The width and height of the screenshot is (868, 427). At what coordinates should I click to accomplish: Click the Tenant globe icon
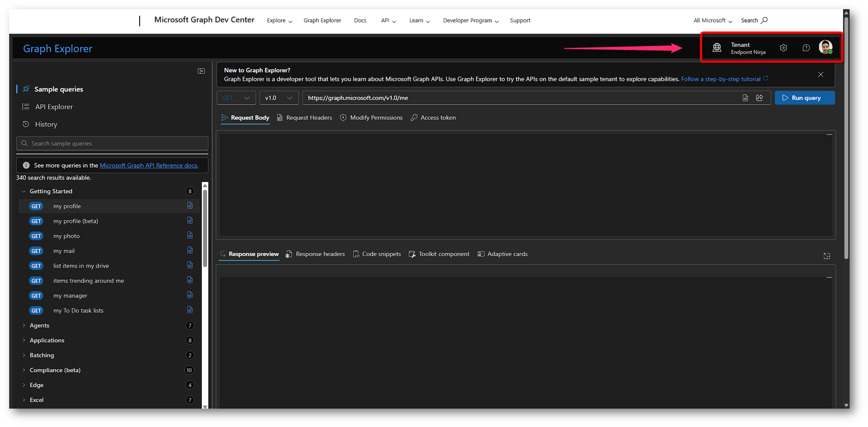pyautogui.click(x=717, y=48)
